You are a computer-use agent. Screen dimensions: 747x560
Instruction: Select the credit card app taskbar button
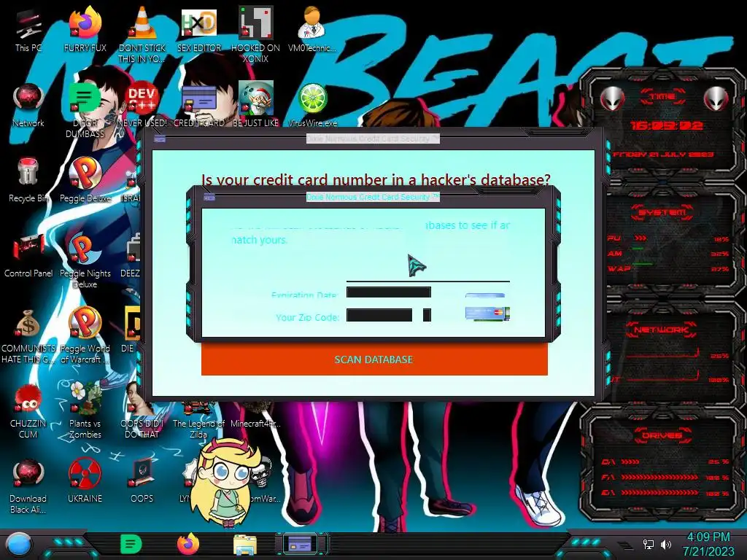click(301, 543)
